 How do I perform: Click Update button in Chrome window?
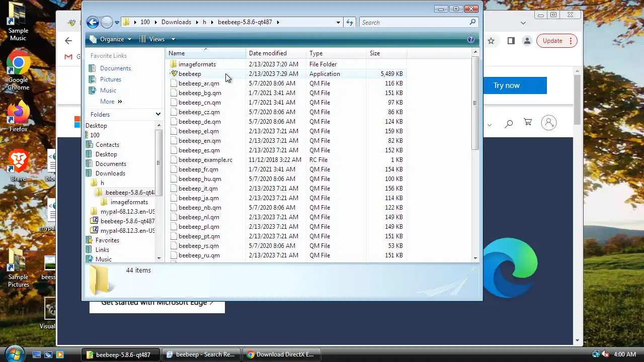point(556,41)
